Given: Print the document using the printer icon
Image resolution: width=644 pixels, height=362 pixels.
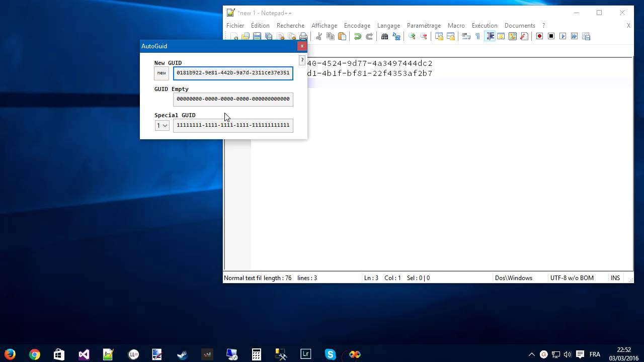Looking at the screenshot, I should (x=303, y=36).
